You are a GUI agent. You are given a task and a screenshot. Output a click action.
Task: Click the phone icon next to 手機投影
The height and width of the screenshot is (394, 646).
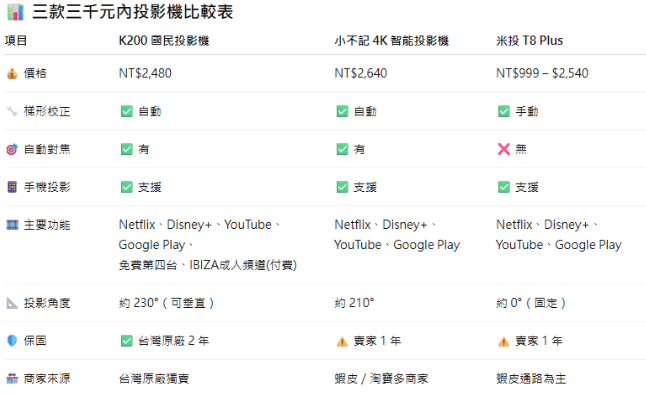12,187
